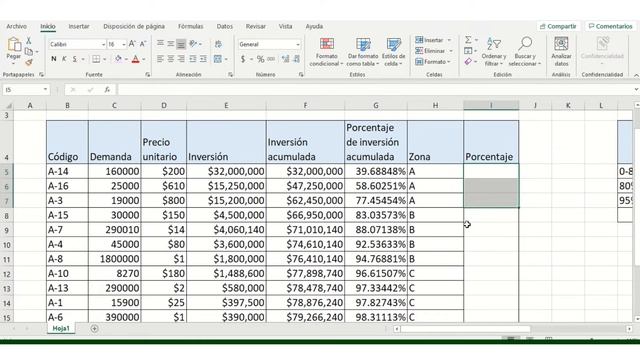The height and width of the screenshot is (360, 640).
Task: Expand Buscar y seleccionar menu
Action: (525, 52)
